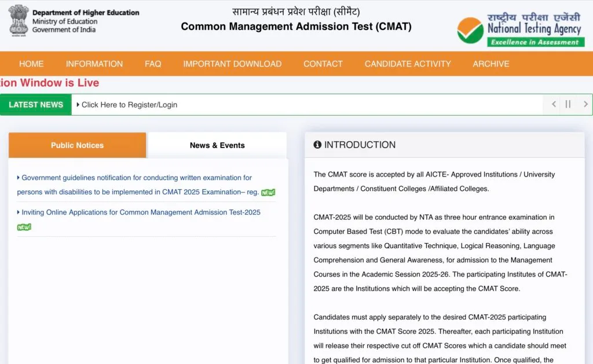Click the LATEST NEWS green label
Screen dimensions: 593x364
[x=36, y=105]
